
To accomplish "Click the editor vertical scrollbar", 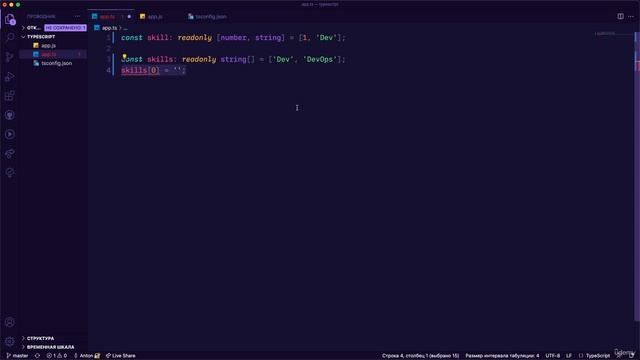I will (637, 176).
